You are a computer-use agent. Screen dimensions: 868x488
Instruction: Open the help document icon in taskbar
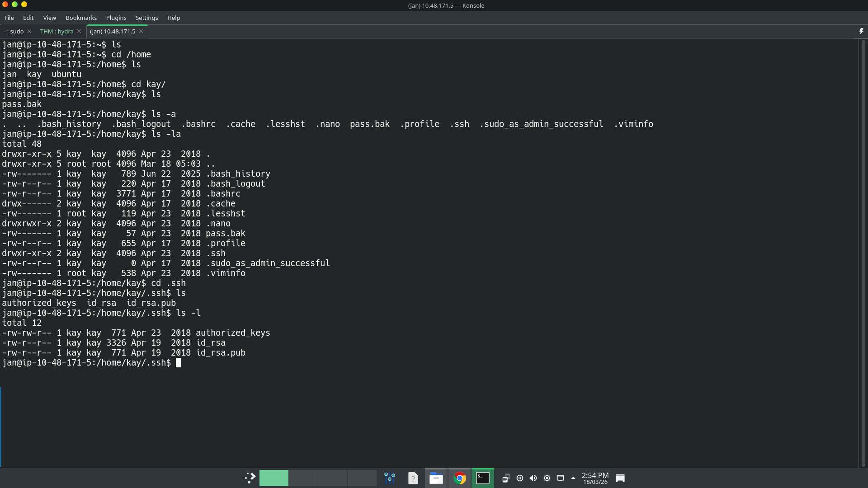tap(413, 478)
